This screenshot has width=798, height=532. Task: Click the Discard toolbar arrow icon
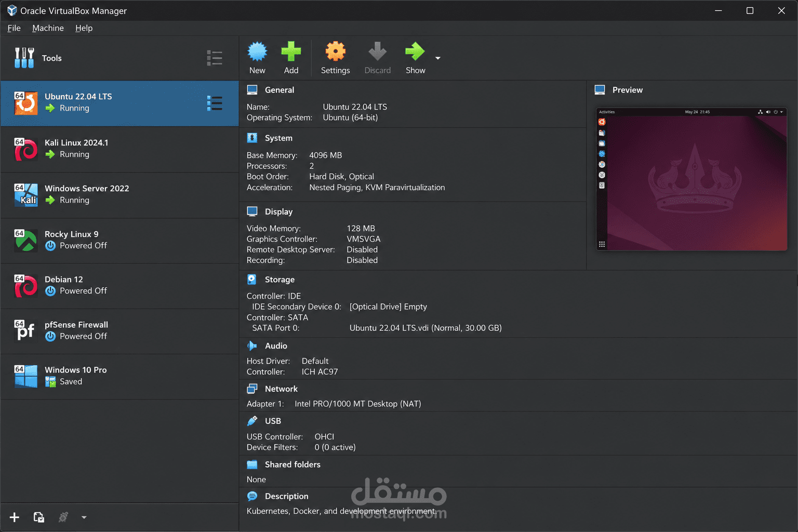(x=377, y=51)
